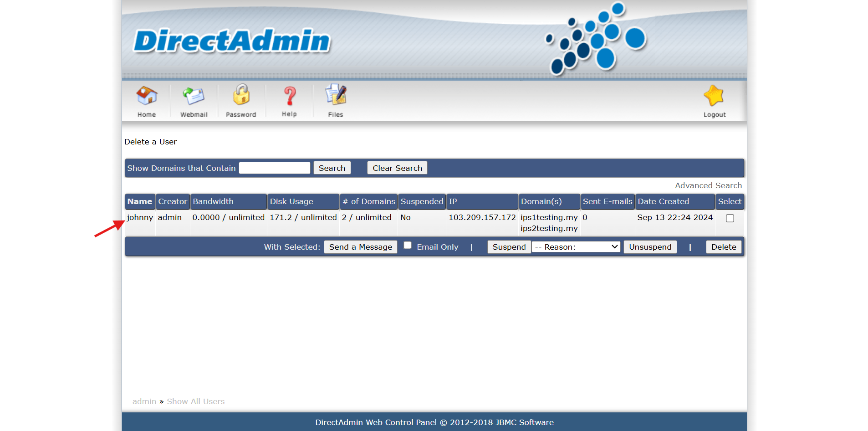This screenshot has height=431, width=868.
Task: Click the disk usage 171.2 / unlimited
Action: [x=303, y=217]
